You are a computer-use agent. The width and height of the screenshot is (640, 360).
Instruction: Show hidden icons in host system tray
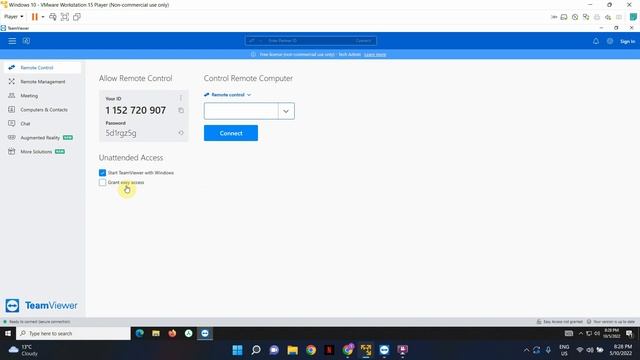526,350
